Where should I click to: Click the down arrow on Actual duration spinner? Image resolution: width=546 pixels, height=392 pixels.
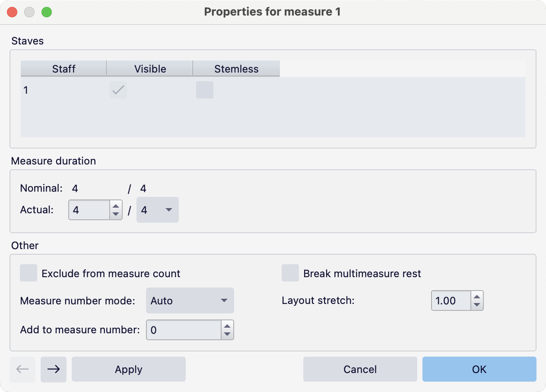coord(116,214)
